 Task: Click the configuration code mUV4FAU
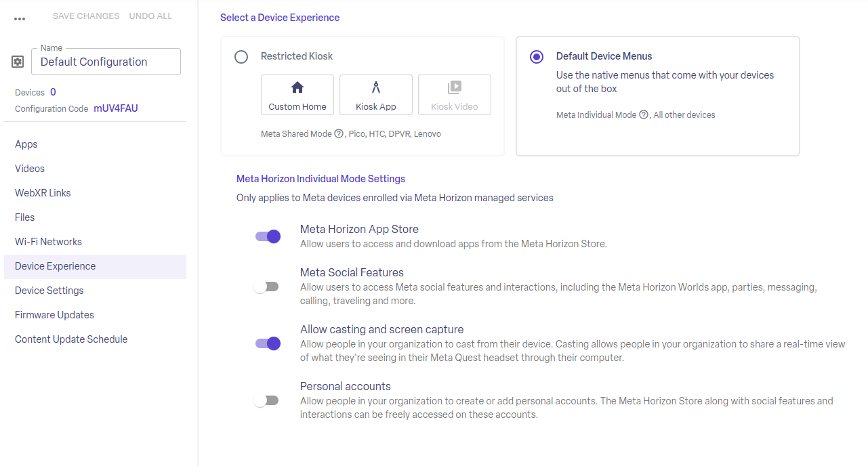[x=116, y=108]
